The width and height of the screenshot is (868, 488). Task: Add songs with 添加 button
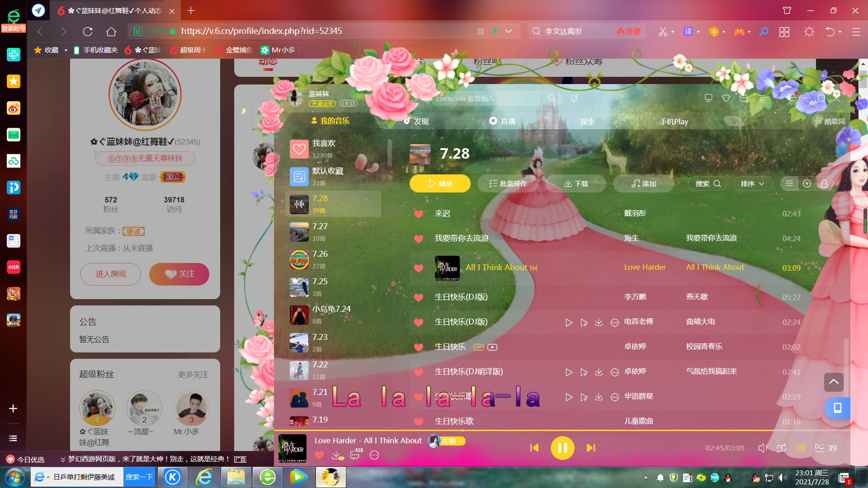[643, 183]
